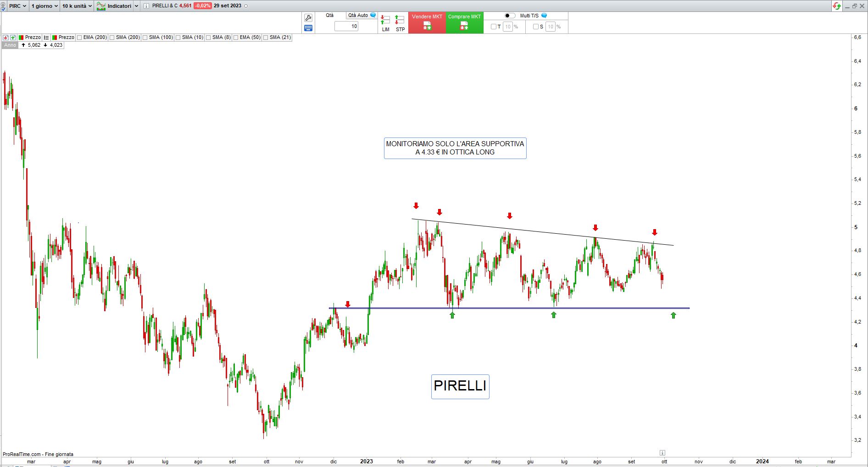Select the Anno period tab

[x=10, y=45]
